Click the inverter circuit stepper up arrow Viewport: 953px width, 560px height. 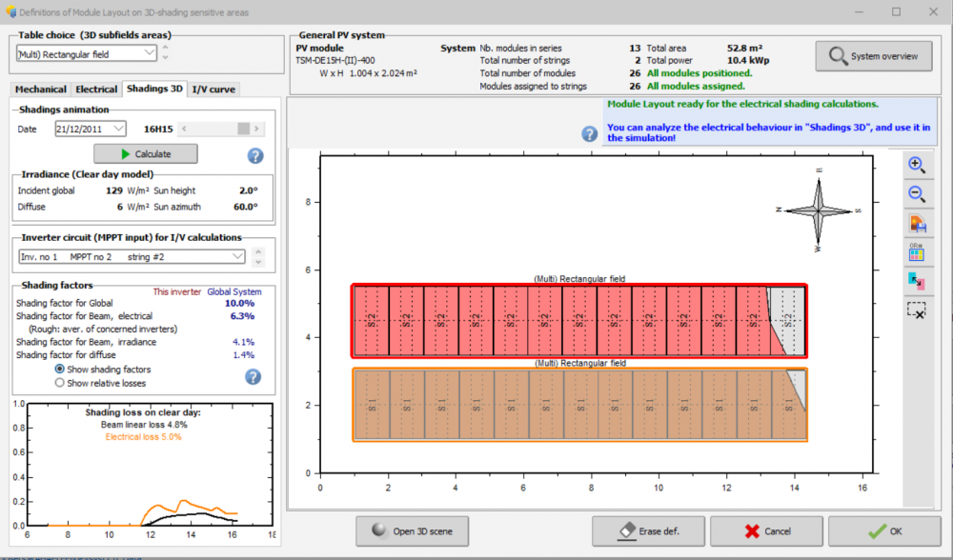click(x=259, y=253)
